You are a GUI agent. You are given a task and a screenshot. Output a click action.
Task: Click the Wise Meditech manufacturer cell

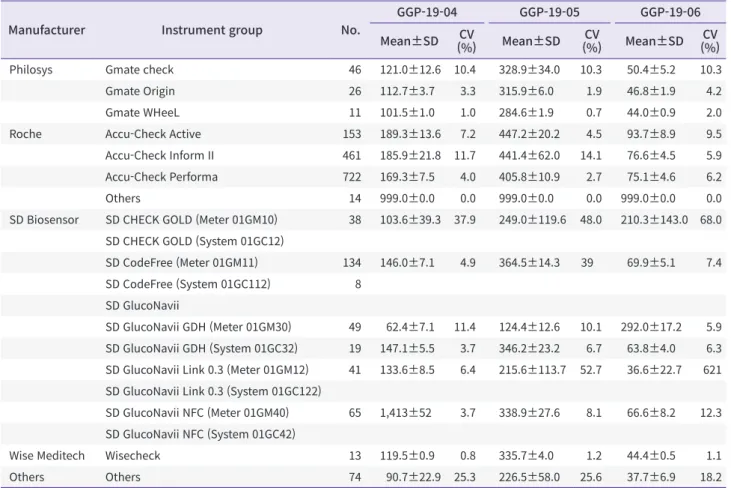47,456
